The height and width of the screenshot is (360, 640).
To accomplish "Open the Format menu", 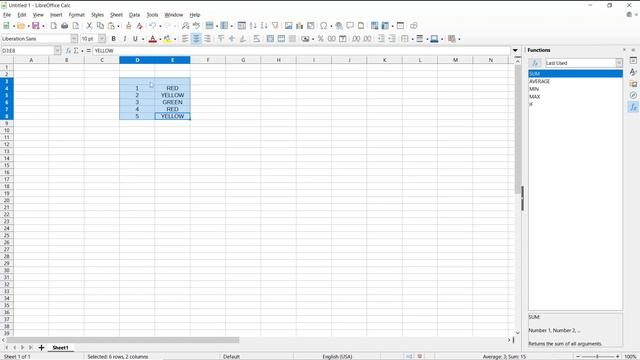I will pos(76,15).
